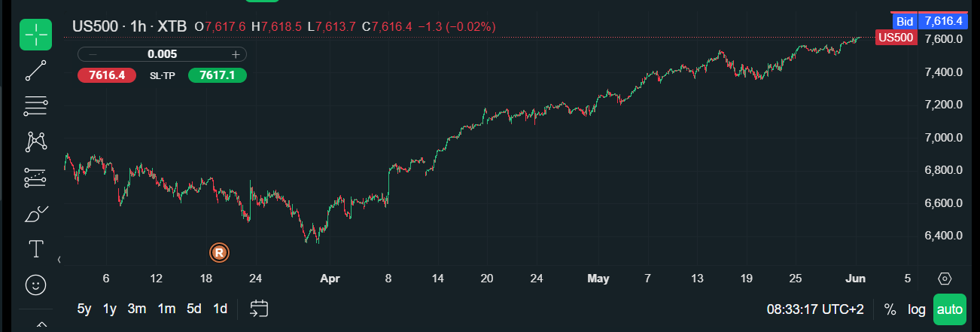The image size is (980, 332).
Task: Open the SL-TP settings
Action: 162,75
